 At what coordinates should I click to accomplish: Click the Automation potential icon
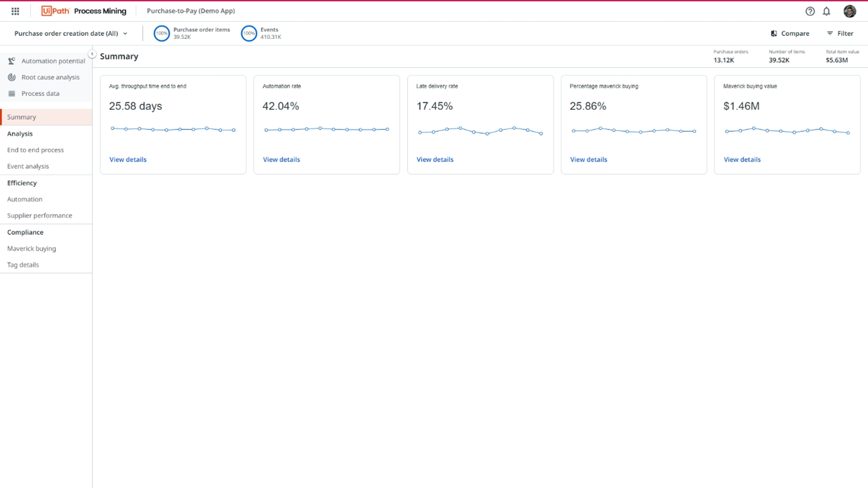pos(12,61)
